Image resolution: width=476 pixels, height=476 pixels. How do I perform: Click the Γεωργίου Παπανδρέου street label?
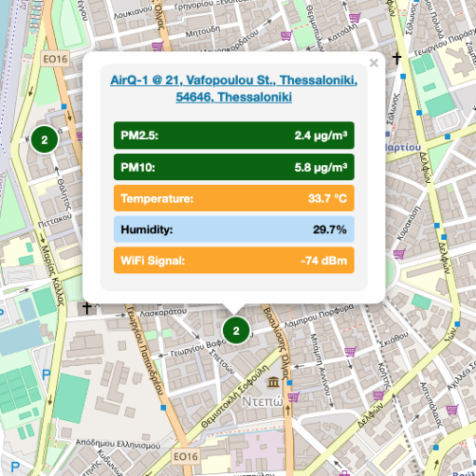point(145,350)
